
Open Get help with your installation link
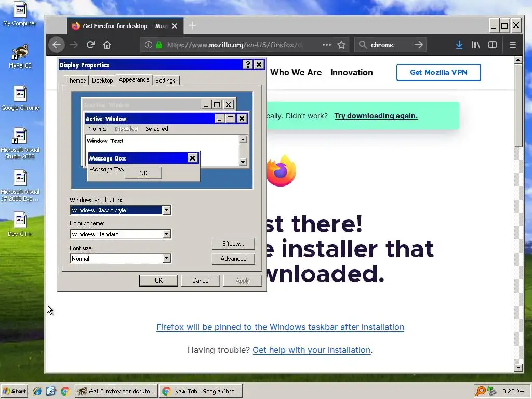[x=312, y=350]
